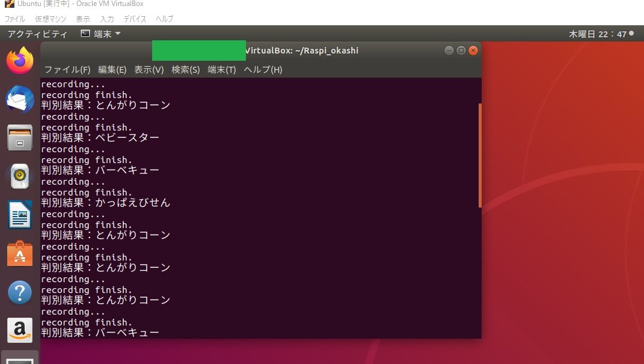Open the Files manager dock icon
Screen dimensions: 644x364
click(20, 138)
